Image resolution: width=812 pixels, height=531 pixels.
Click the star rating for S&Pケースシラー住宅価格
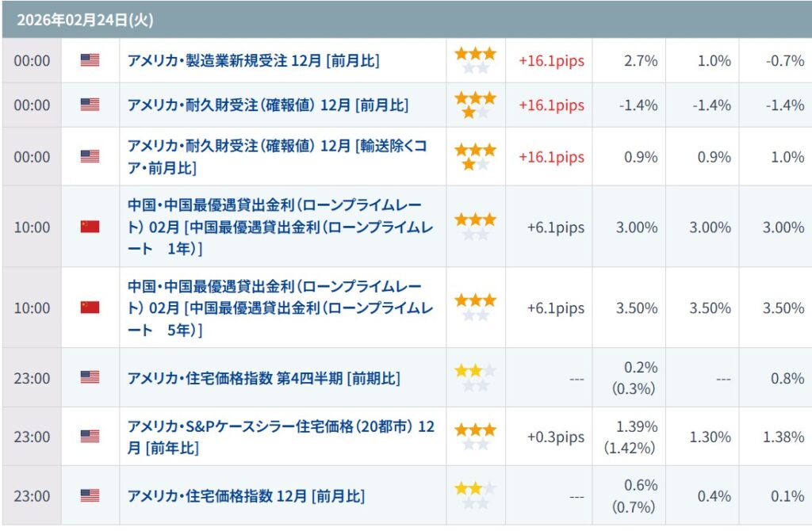pyautogui.click(x=475, y=437)
